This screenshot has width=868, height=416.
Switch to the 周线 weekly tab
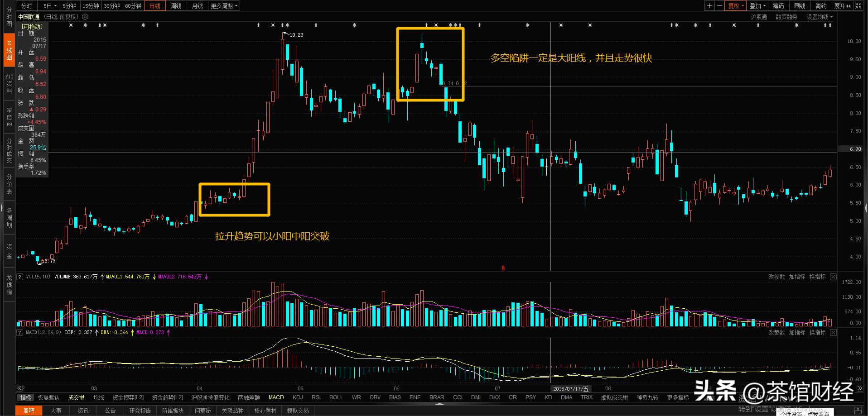[x=176, y=6]
